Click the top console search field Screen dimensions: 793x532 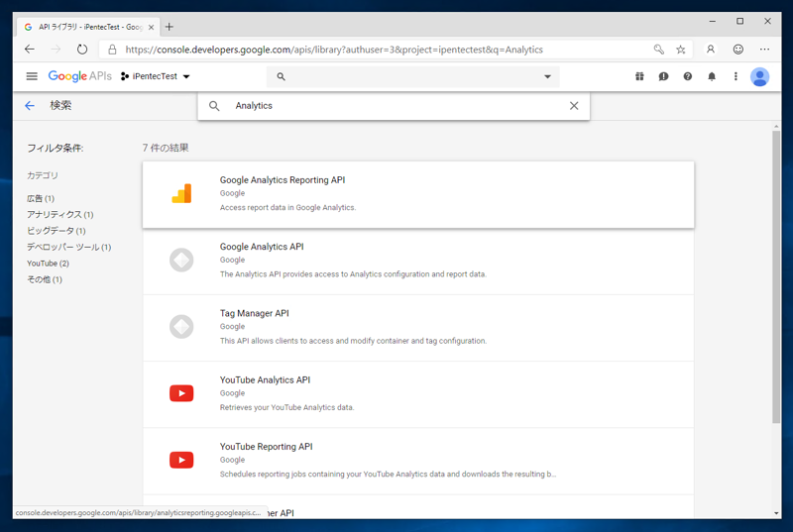tap(412, 77)
